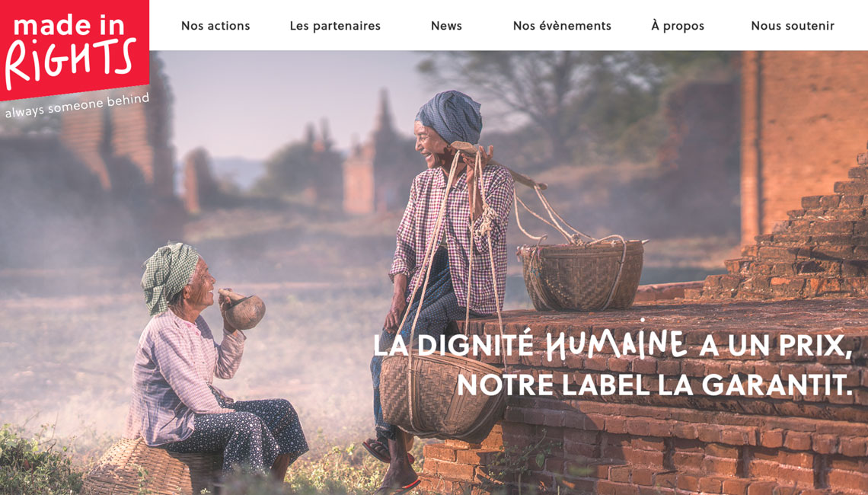Click the 'Notre label la garantit.' text line

pos(654,385)
